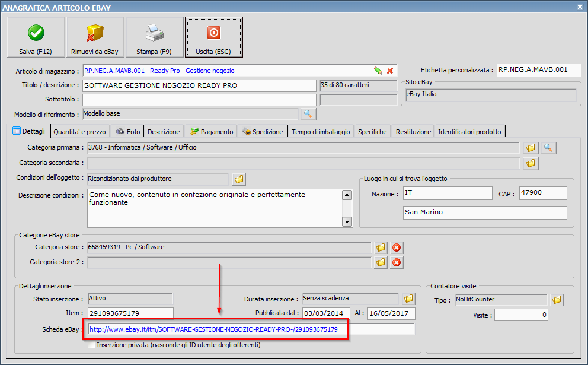This screenshot has height=365, width=588.
Task: Click Modello base reference field
Action: [x=190, y=114]
